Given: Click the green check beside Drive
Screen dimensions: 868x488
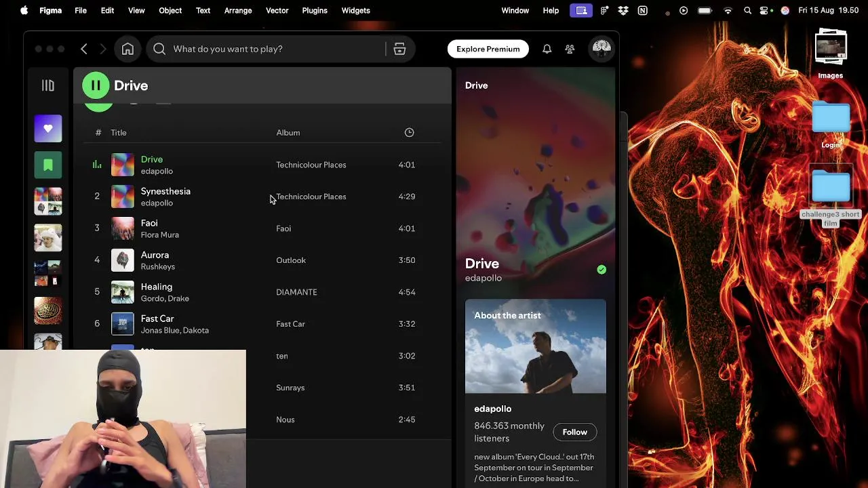Looking at the screenshot, I should click(601, 270).
